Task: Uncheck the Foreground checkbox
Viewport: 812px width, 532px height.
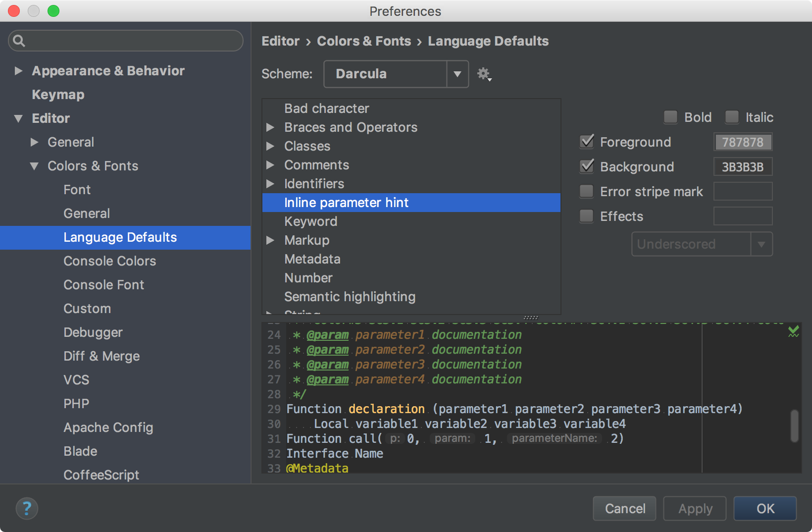Action: click(587, 142)
